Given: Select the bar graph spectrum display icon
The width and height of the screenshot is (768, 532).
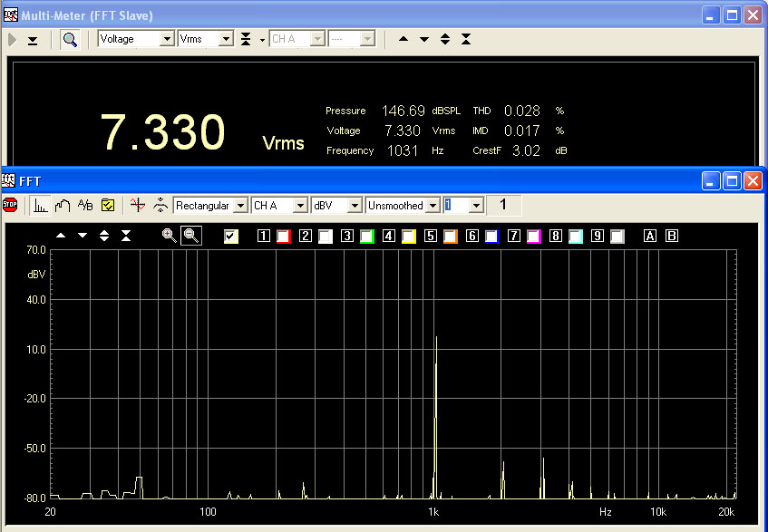Looking at the screenshot, I should (40, 206).
